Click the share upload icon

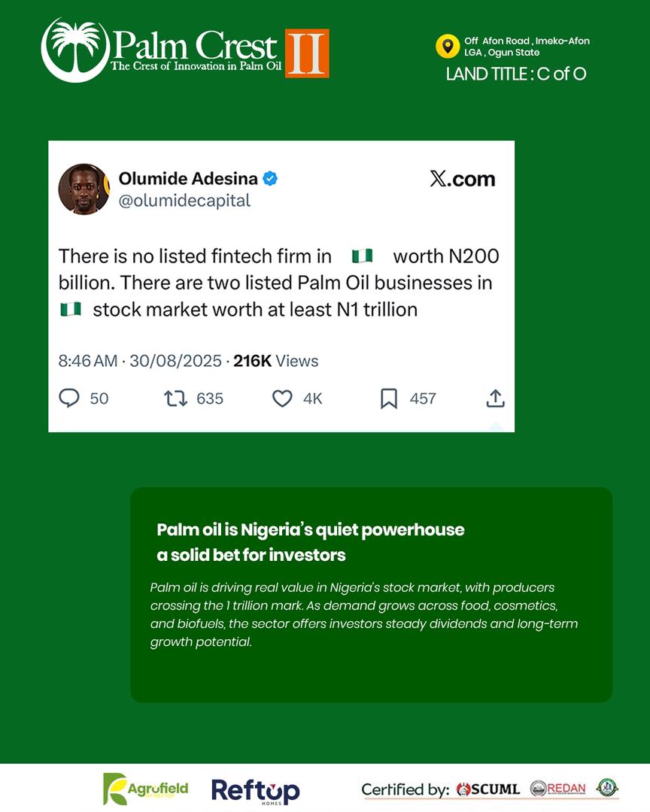[x=495, y=398]
